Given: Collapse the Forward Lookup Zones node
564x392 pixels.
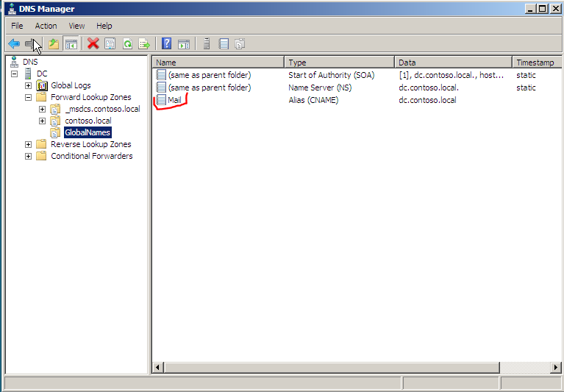Looking at the screenshot, I should 28,98.
